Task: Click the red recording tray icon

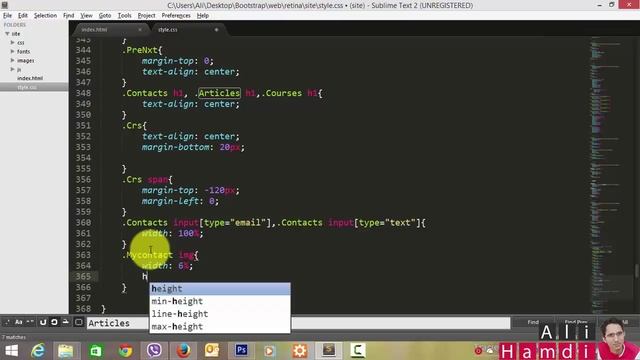Action: (x=478, y=351)
